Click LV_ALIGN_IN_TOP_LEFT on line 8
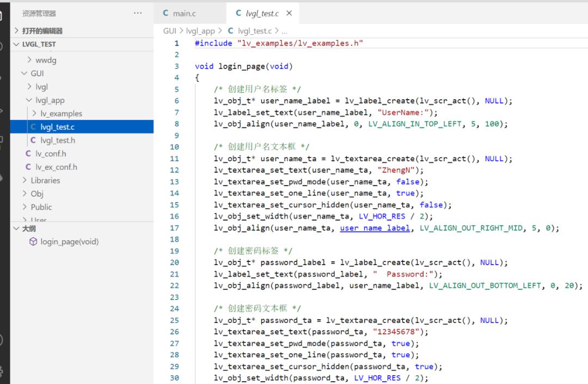Screen dimensions: 588x384 tap(415, 124)
